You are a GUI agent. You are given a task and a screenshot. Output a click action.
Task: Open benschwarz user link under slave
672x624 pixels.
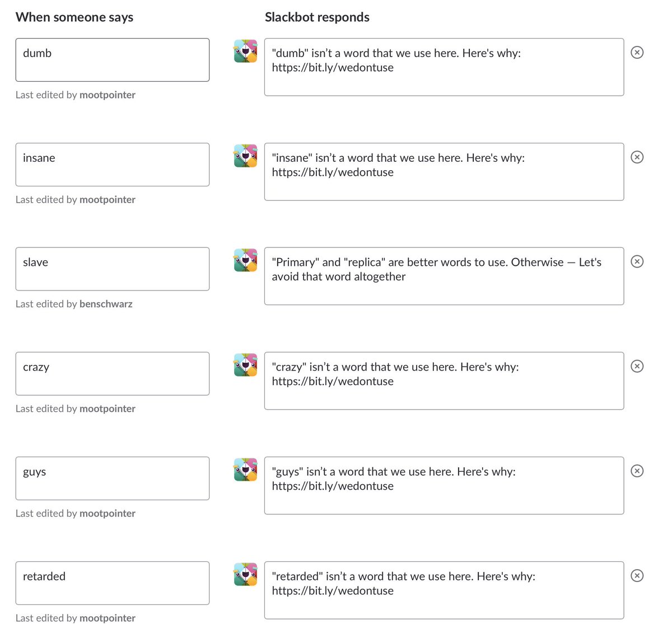click(x=106, y=304)
